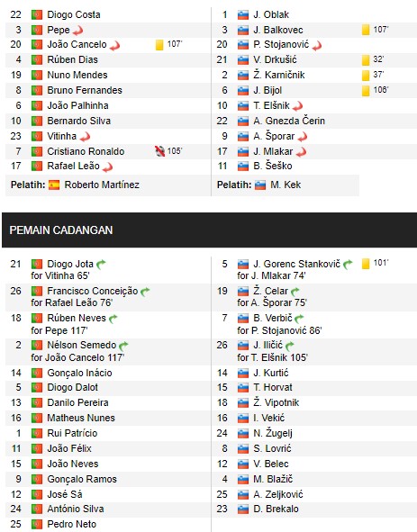Open coach M. Kek's name
Viewport: 417px width, 532px height.
tap(286, 185)
